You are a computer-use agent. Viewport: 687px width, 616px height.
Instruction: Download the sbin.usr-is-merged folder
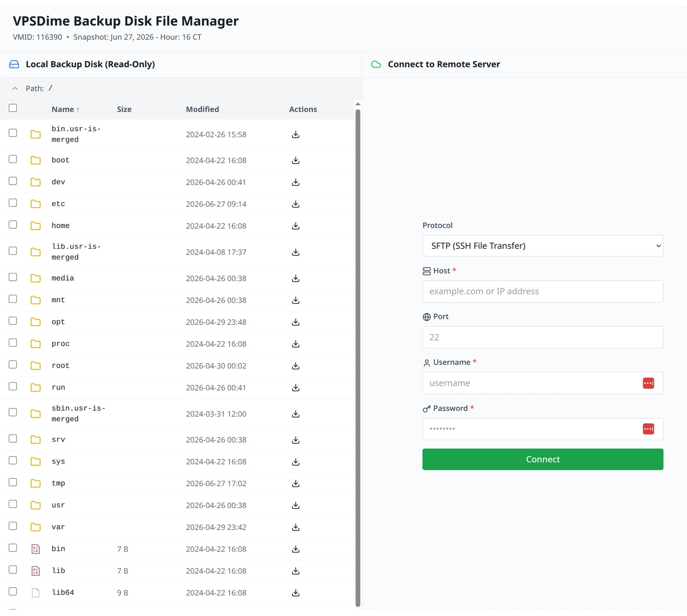[295, 414]
